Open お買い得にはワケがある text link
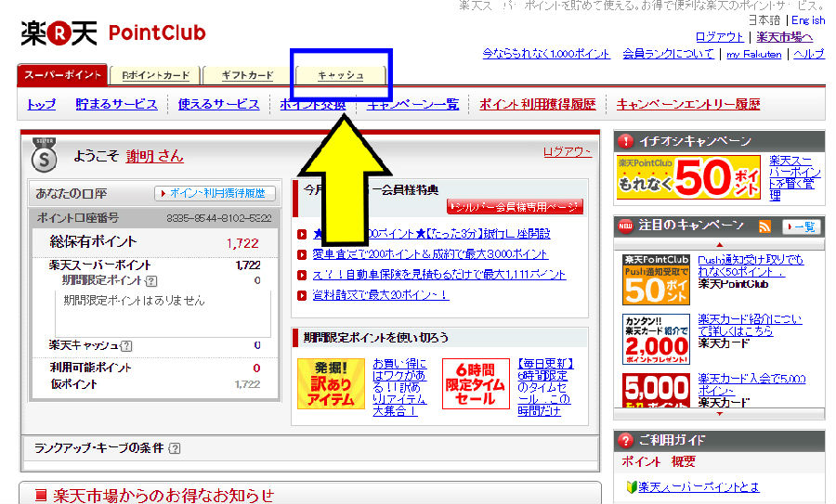The image size is (836, 504). (399, 387)
